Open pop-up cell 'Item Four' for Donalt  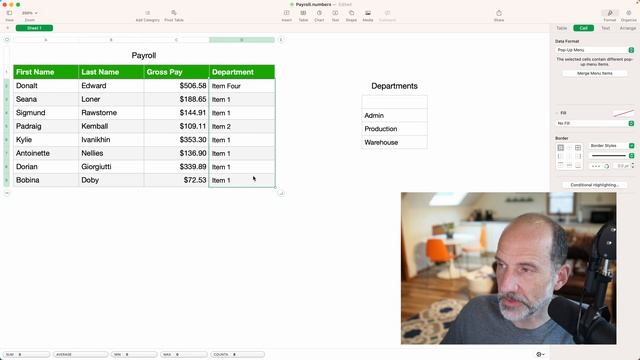242,86
